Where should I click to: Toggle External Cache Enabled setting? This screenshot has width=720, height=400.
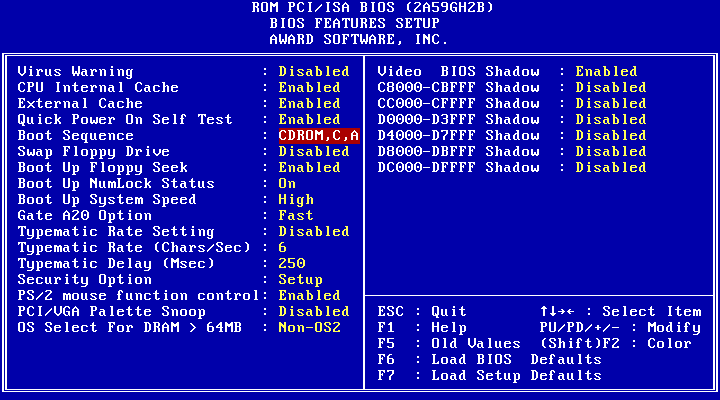(x=309, y=103)
